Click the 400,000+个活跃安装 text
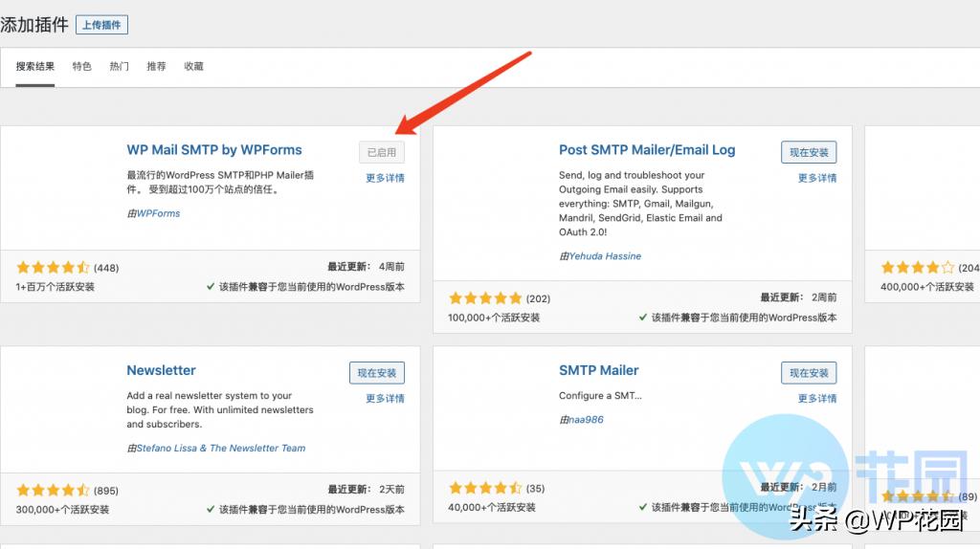This screenshot has height=549, width=980. 927,287
